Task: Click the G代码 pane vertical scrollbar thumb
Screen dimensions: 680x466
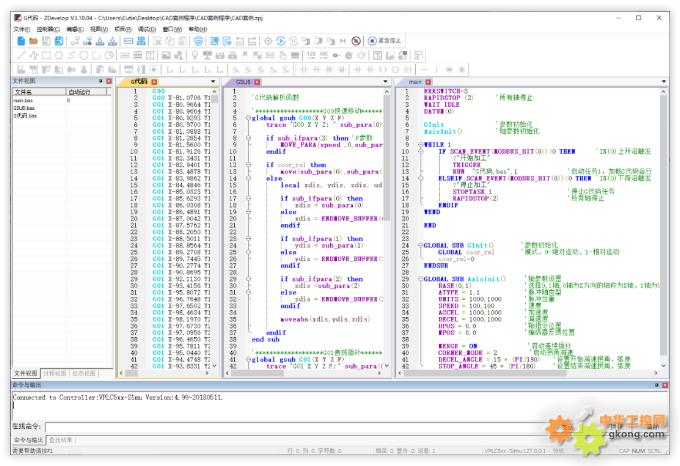Action: pyautogui.click(x=214, y=99)
